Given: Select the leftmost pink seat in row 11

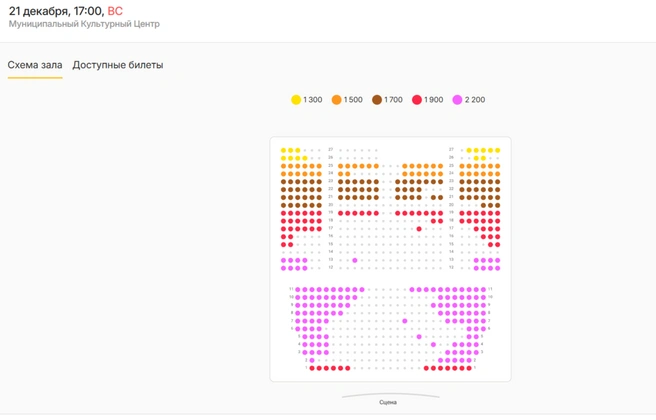Looking at the screenshot, I should click(x=298, y=289).
